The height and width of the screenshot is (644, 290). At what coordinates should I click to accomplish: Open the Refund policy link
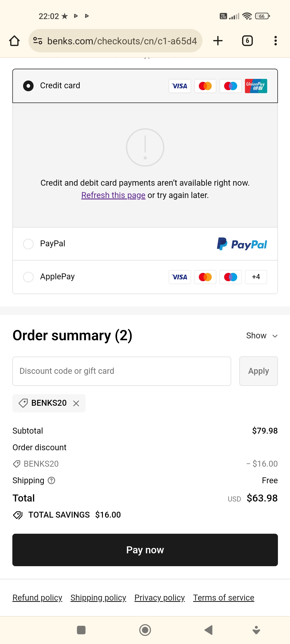pos(37,598)
